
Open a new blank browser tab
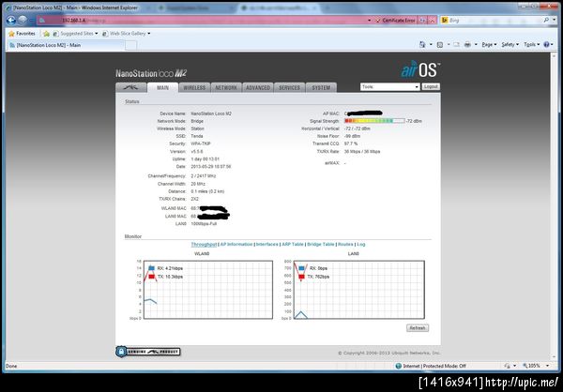[131, 45]
